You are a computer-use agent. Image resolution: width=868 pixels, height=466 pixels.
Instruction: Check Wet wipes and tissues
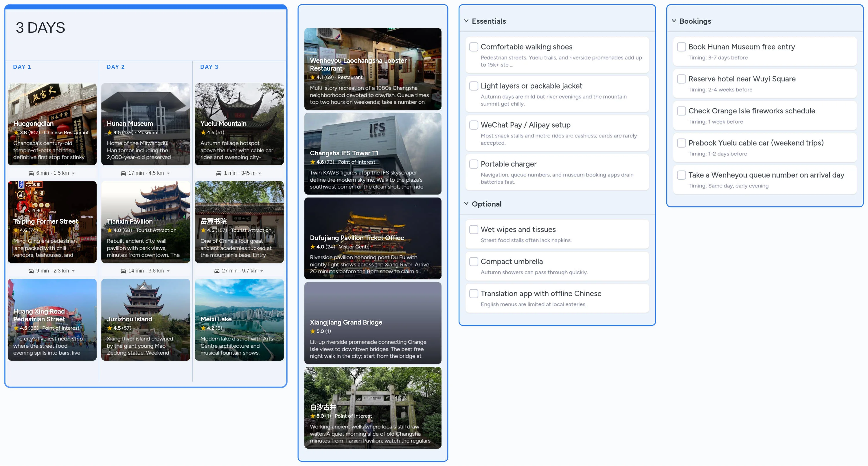474,229
